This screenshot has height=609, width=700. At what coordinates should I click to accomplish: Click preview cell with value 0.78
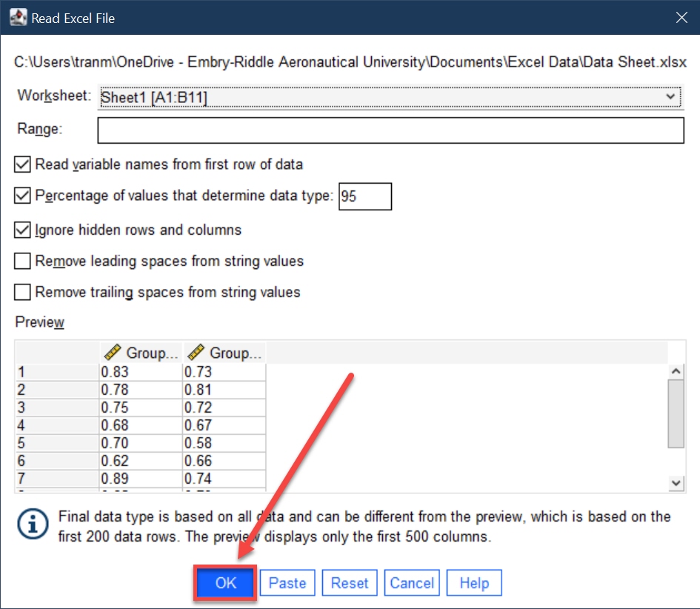pos(141,390)
